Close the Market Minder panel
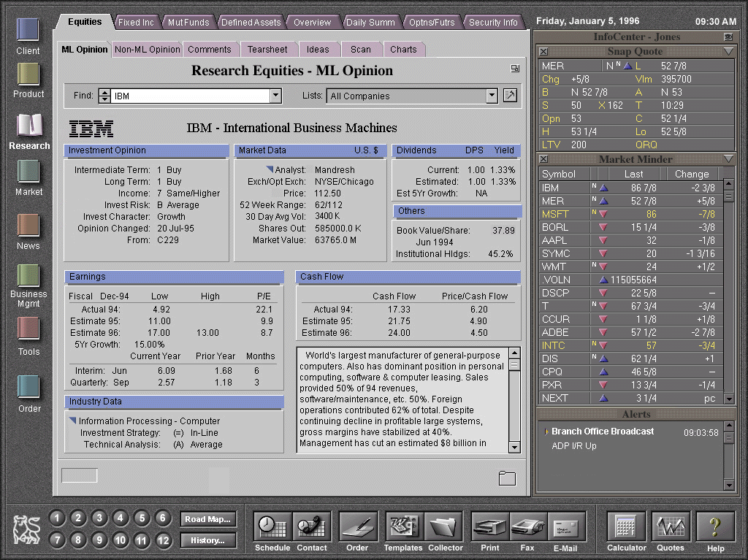This screenshot has width=748, height=560. pos(543,159)
